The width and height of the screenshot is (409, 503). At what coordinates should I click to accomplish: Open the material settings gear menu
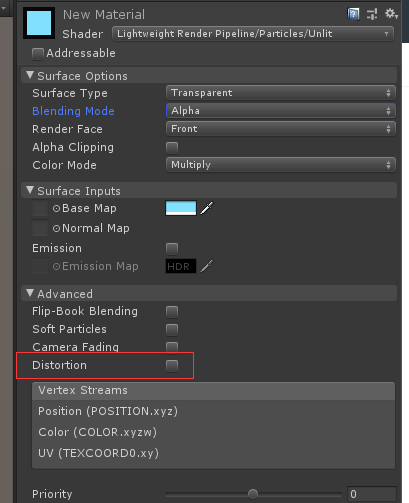click(391, 14)
